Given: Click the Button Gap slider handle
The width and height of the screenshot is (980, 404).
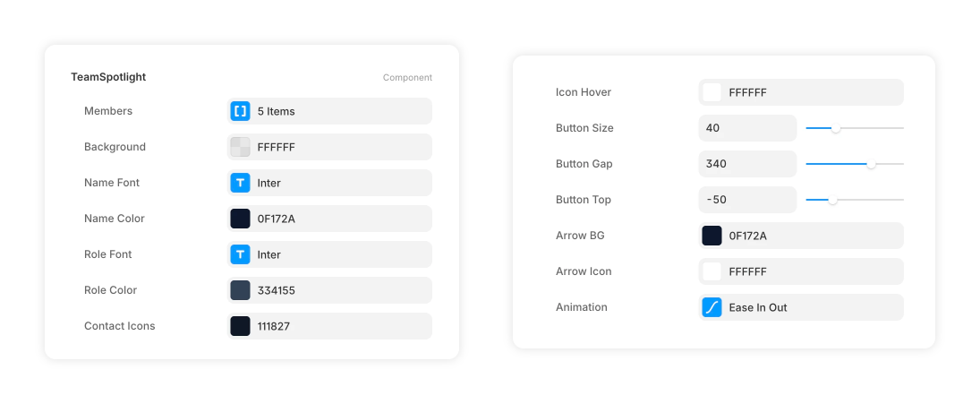Looking at the screenshot, I should (871, 164).
